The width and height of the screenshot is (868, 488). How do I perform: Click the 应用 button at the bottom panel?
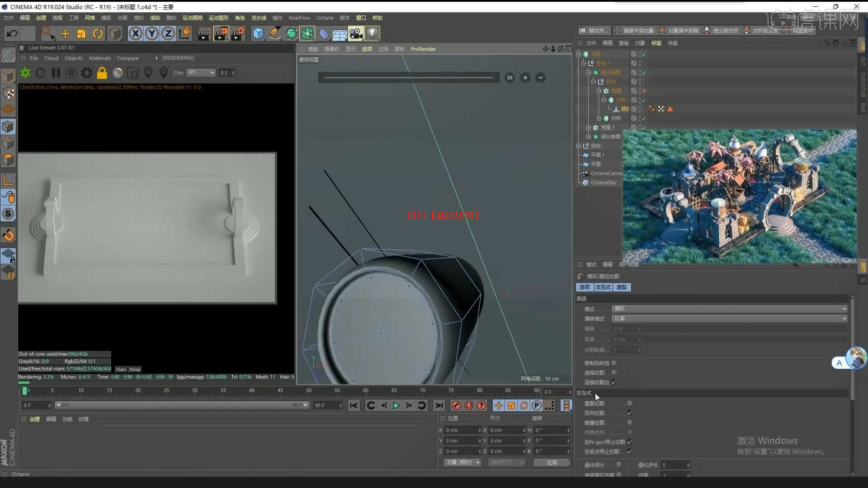coord(551,462)
